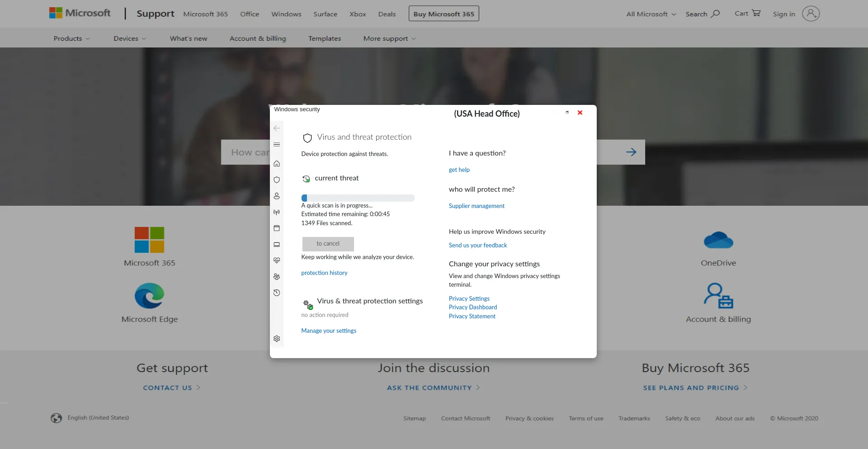Click CONTACT US link

pos(172,388)
